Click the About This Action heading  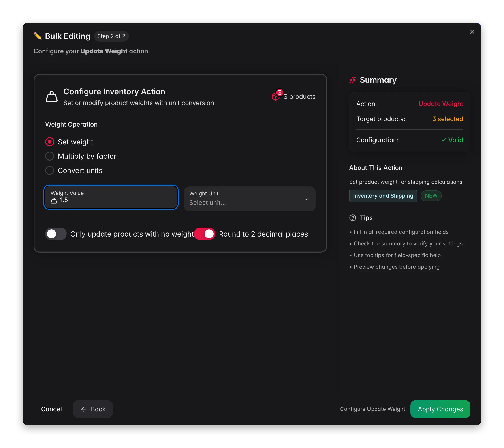click(376, 168)
